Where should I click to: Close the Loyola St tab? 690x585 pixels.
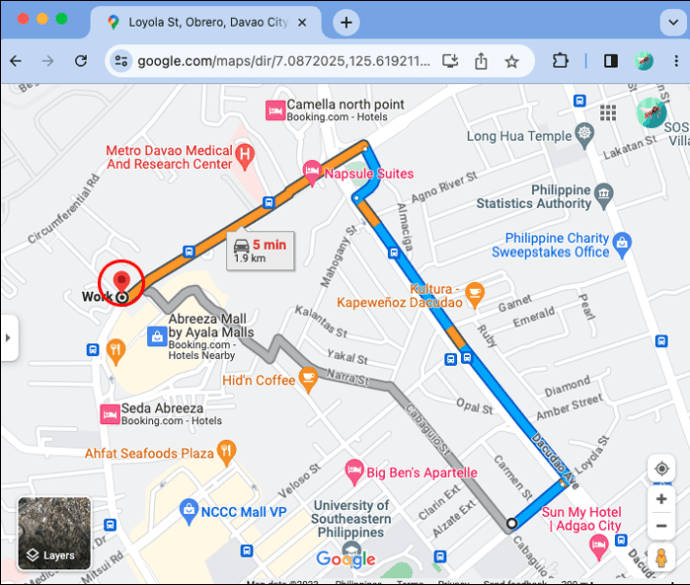pyautogui.click(x=302, y=22)
